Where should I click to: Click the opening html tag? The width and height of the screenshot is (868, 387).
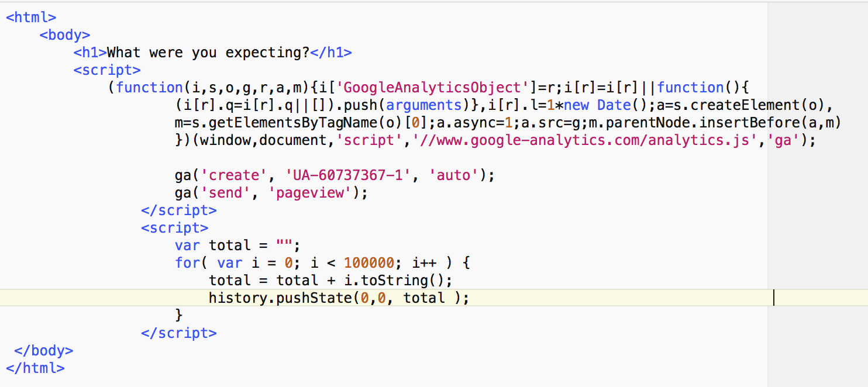[x=31, y=18]
